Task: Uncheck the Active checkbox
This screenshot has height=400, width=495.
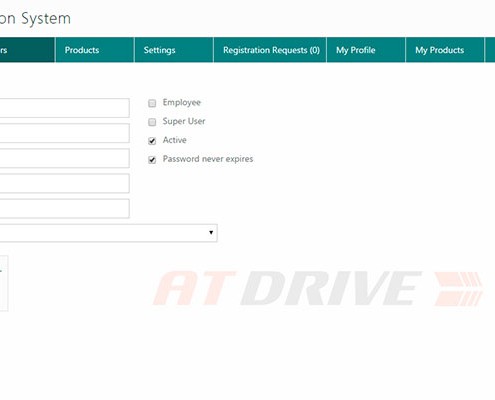Action: [x=152, y=141]
